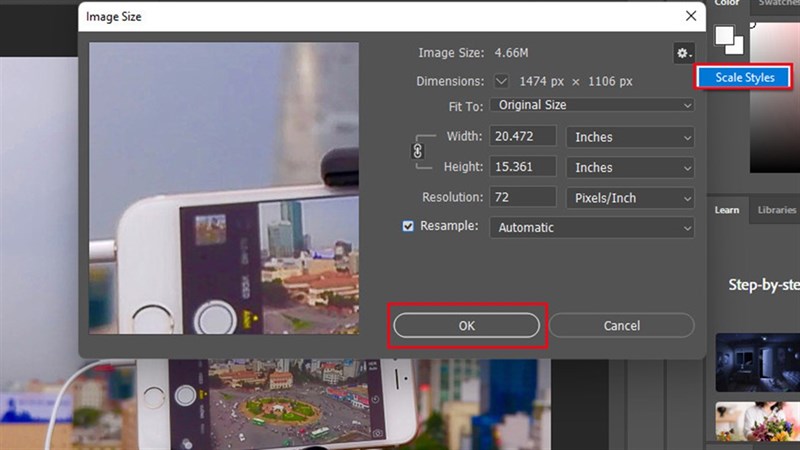
Task: Open the Width units Inches dropdown
Action: (630, 137)
